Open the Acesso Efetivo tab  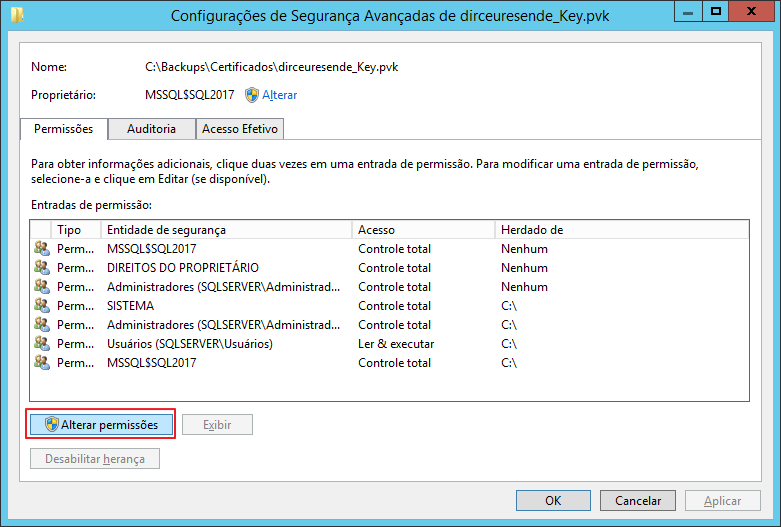tap(240, 129)
